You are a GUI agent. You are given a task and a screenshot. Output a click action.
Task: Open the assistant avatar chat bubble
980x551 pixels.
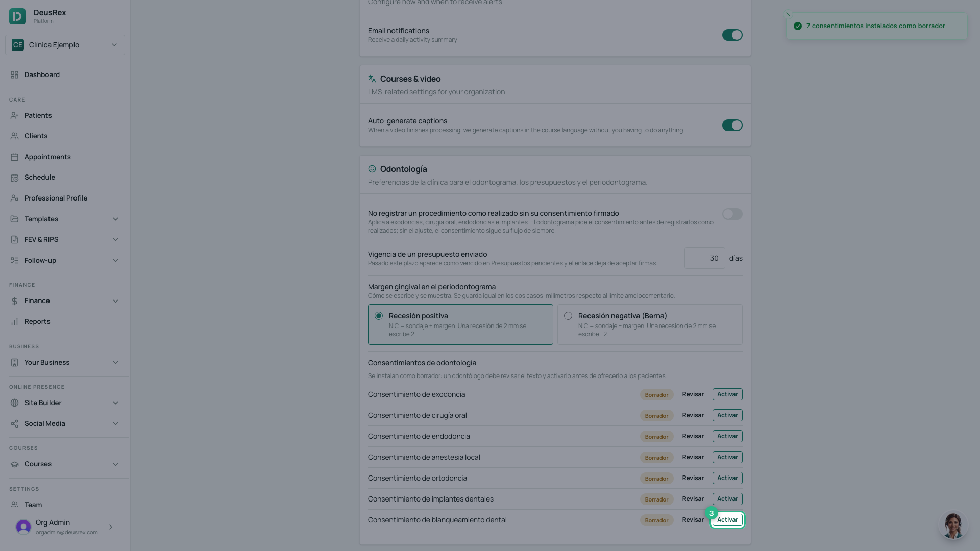[953, 525]
